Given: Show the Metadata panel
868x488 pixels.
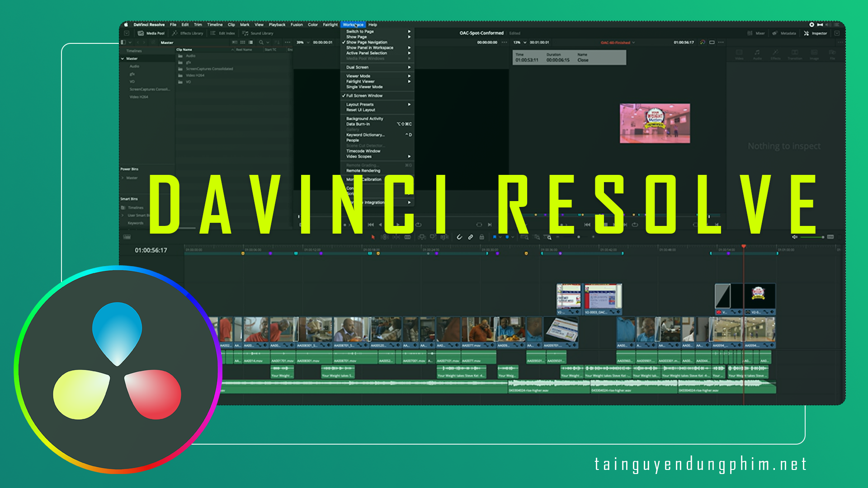Looking at the screenshot, I should tap(784, 33).
